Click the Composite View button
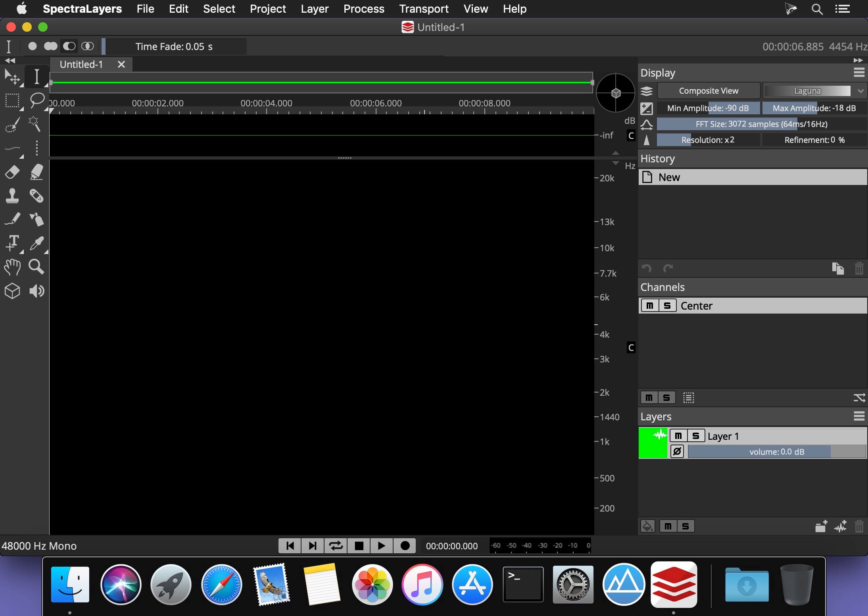 pyautogui.click(x=709, y=91)
